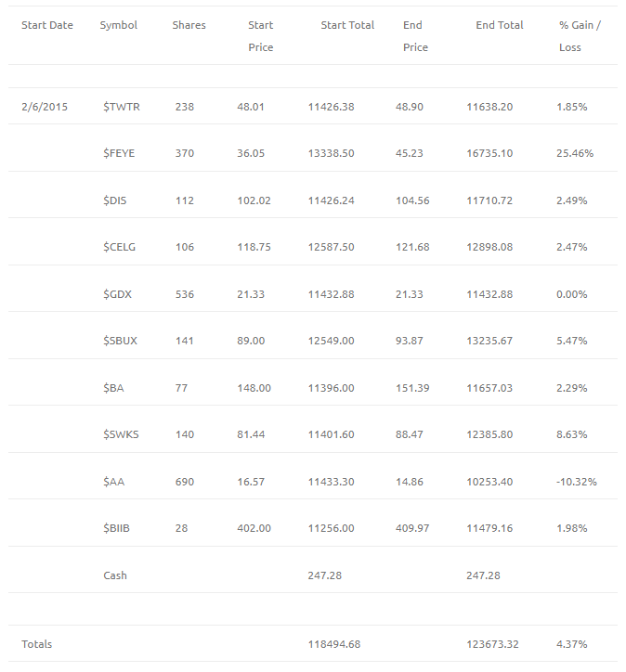Select the -10.32% loss value
Screen dimensions: 626x672
(576, 482)
